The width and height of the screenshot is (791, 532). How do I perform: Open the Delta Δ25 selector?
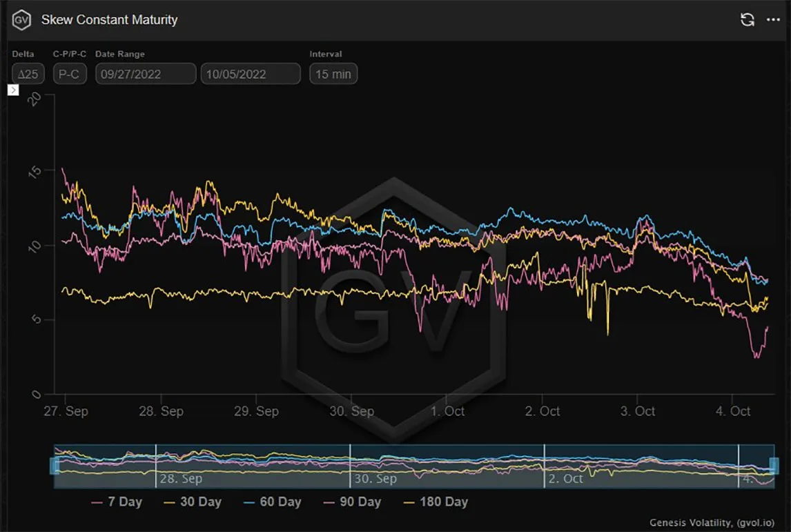tap(28, 74)
